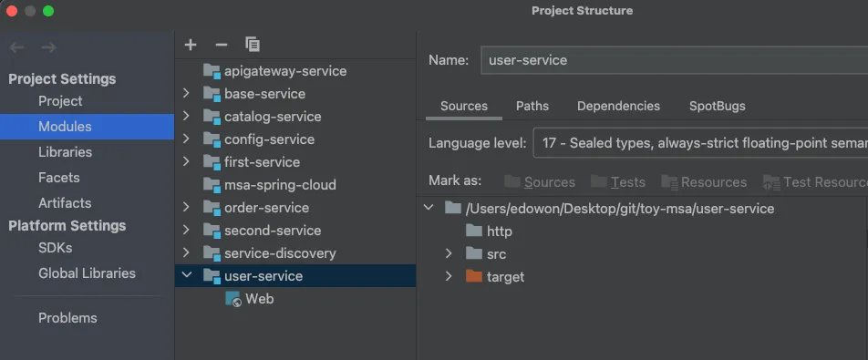Click the apigateway-service module folder icon
The width and height of the screenshot is (868, 360).
tap(212, 71)
